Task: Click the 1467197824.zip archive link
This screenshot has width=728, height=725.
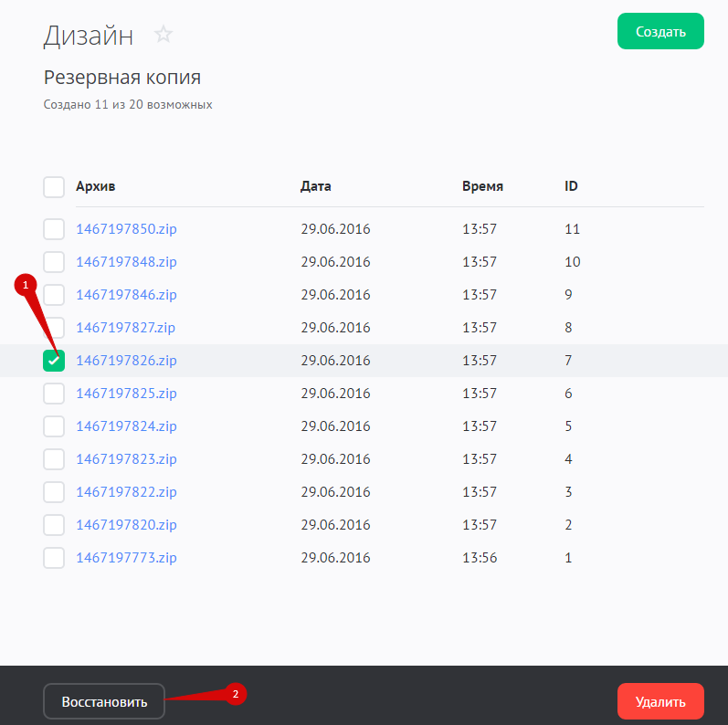Action: (126, 426)
